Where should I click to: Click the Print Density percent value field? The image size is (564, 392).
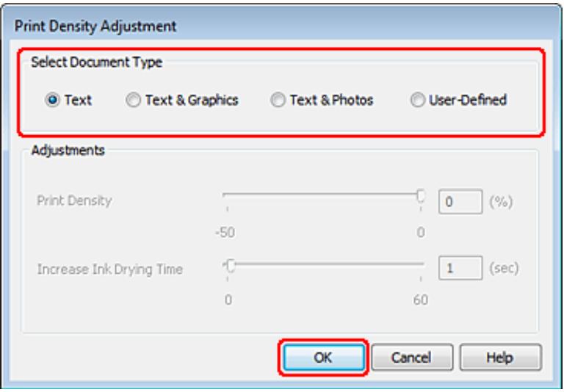[460, 201]
